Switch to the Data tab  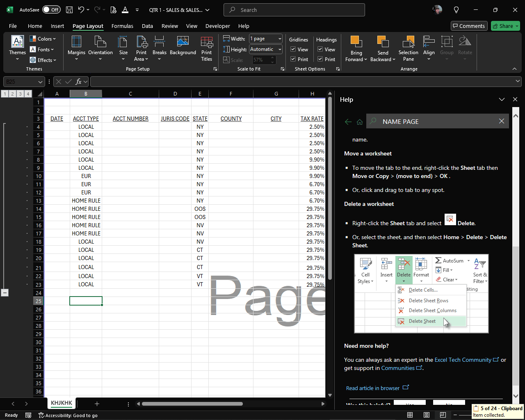click(x=147, y=26)
